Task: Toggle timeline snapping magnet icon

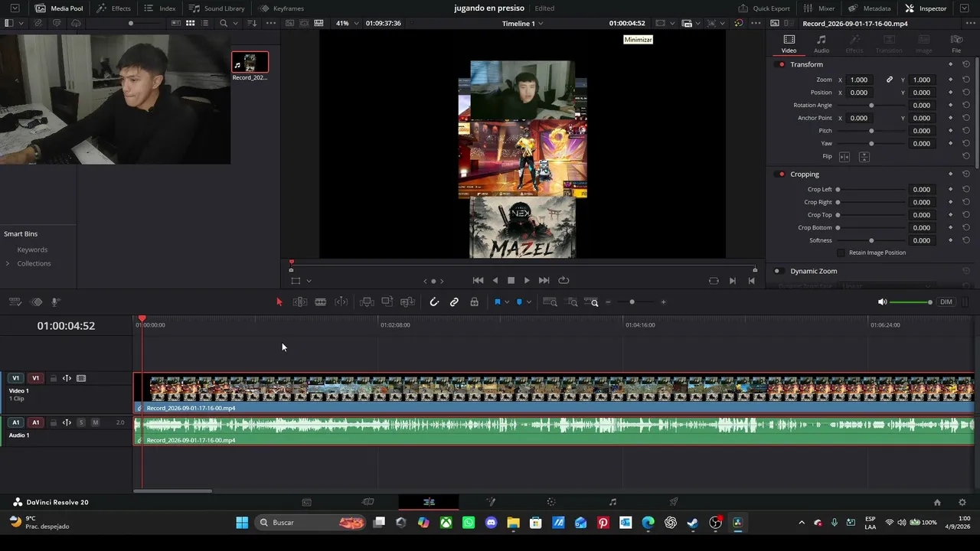Action: 434,302
